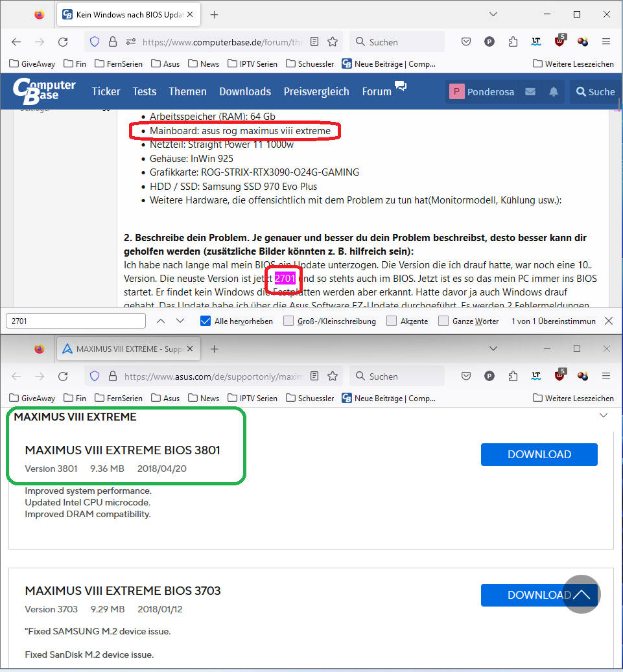Open the ComputerBase 'Suche' site search
The height and width of the screenshot is (672, 623).
point(595,92)
